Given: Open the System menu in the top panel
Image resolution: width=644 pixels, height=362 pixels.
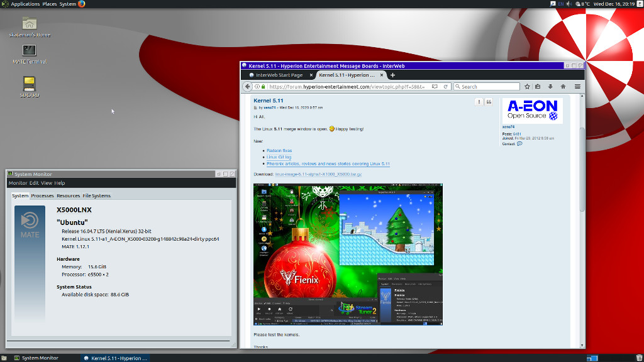Looking at the screenshot, I should tap(67, 4).
